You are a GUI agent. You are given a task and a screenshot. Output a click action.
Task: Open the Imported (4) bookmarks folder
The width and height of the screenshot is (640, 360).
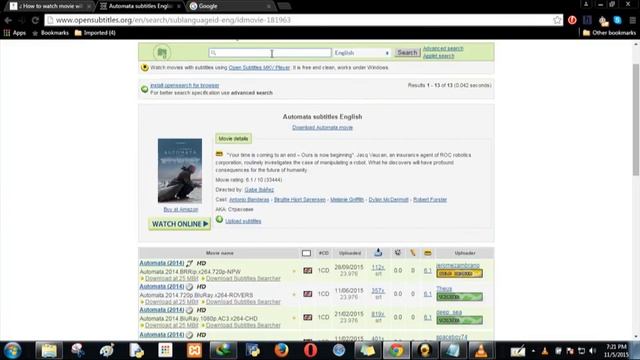95,33
